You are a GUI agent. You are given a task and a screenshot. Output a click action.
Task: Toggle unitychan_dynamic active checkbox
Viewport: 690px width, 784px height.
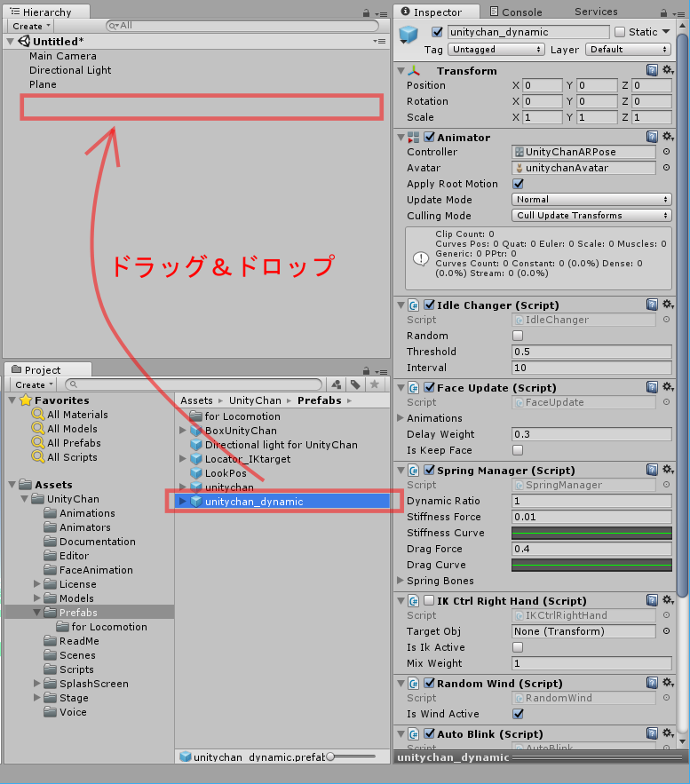point(438,32)
